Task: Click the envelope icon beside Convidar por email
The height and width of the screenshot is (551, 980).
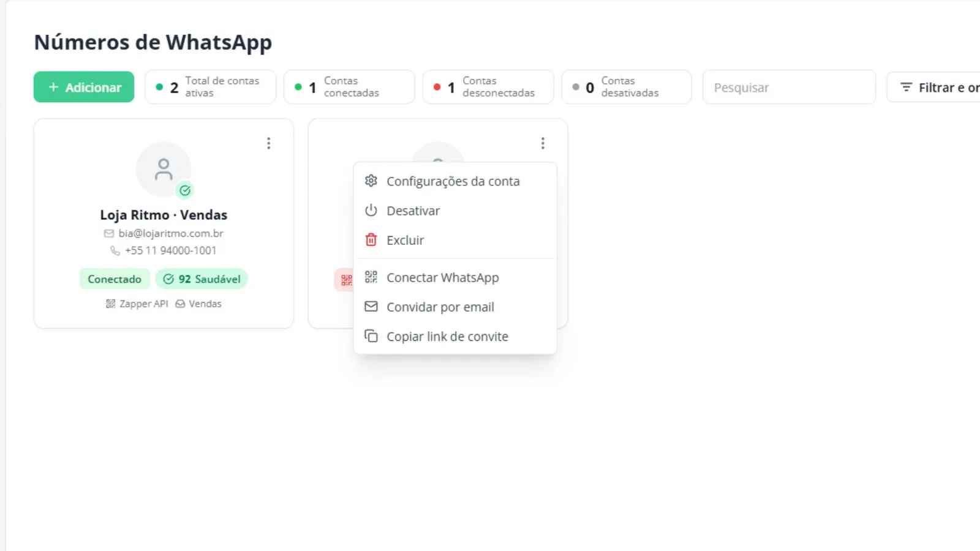Action: [x=371, y=306]
